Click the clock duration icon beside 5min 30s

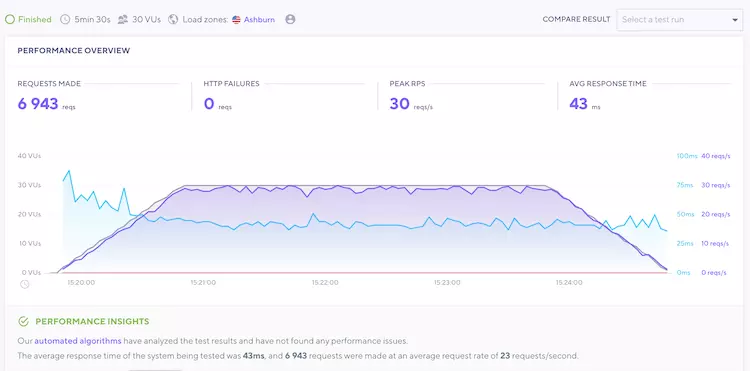click(x=65, y=20)
